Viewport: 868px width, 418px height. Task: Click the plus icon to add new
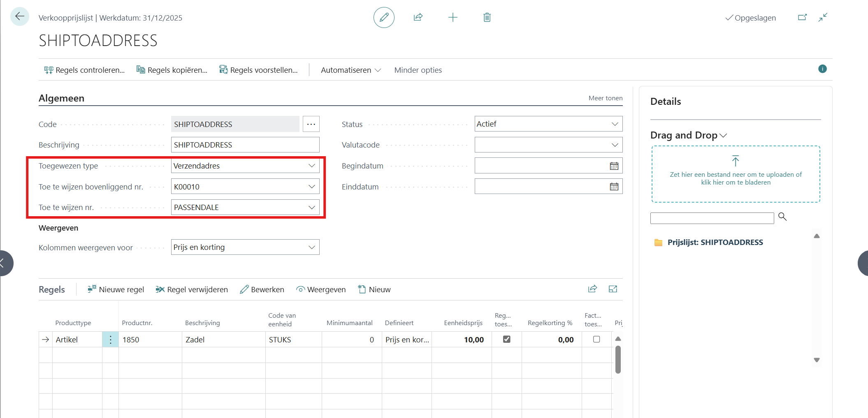pos(453,17)
